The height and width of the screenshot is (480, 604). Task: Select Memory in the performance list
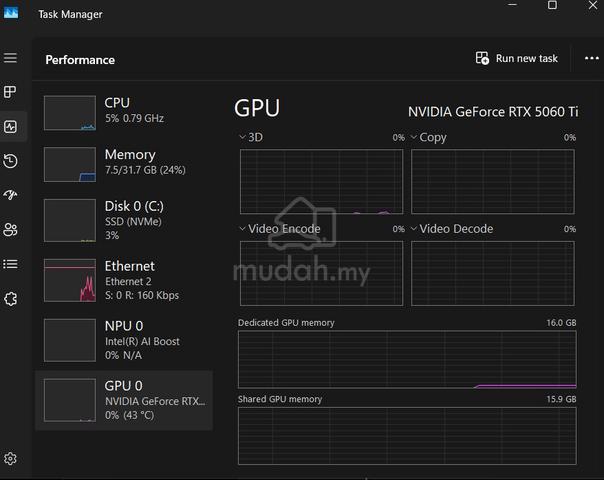[124, 164]
